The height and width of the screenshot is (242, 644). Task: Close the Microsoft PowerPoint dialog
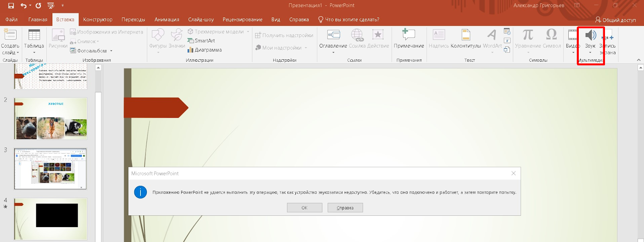point(513,173)
